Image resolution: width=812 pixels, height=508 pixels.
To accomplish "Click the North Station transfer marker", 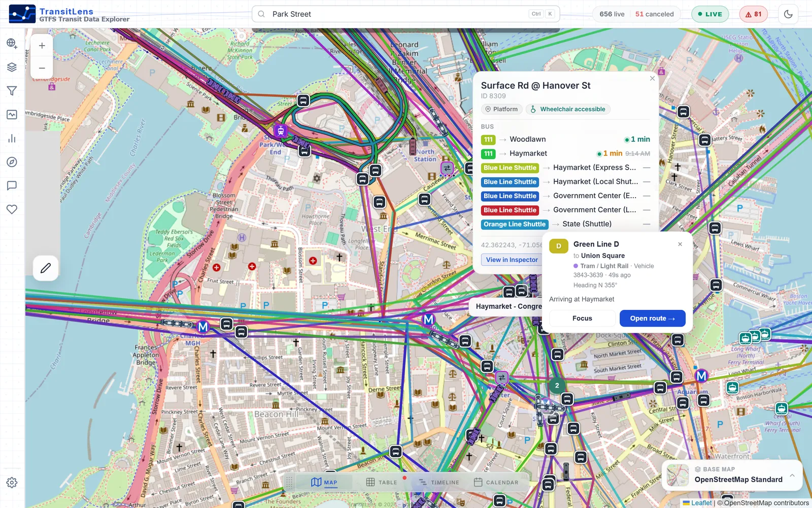I will (x=447, y=168).
